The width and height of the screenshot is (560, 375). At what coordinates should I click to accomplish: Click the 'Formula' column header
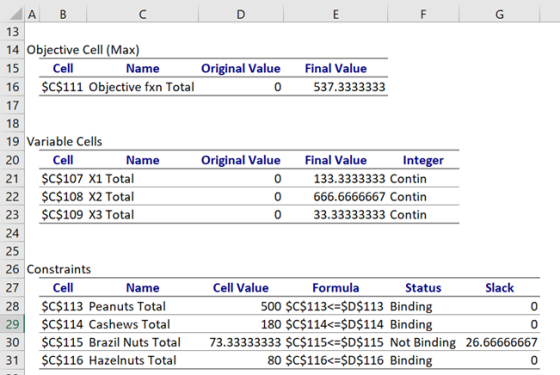tap(336, 288)
